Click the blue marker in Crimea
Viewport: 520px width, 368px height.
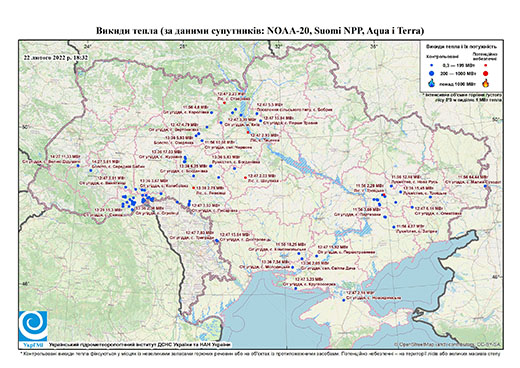344,300
